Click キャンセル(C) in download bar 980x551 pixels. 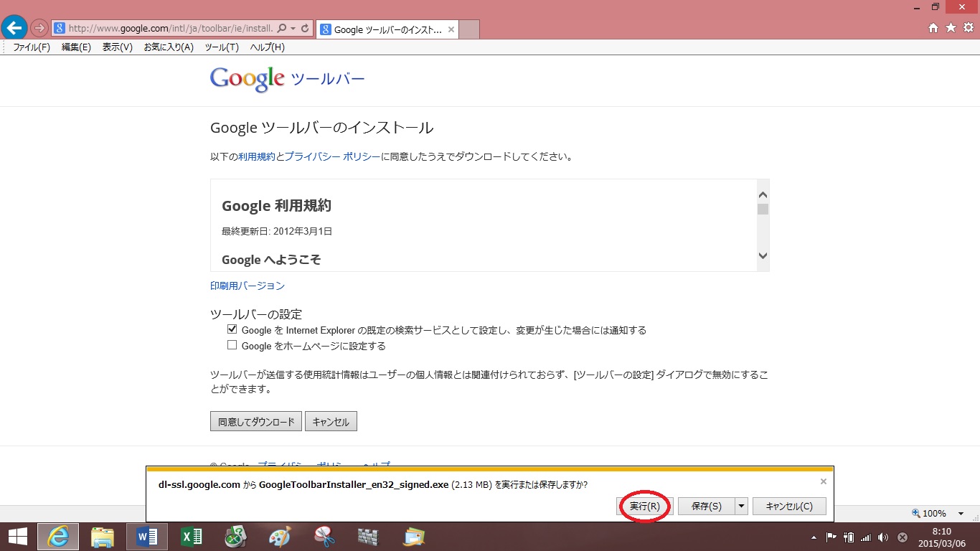pyautogui.click(x=789, y=507)
